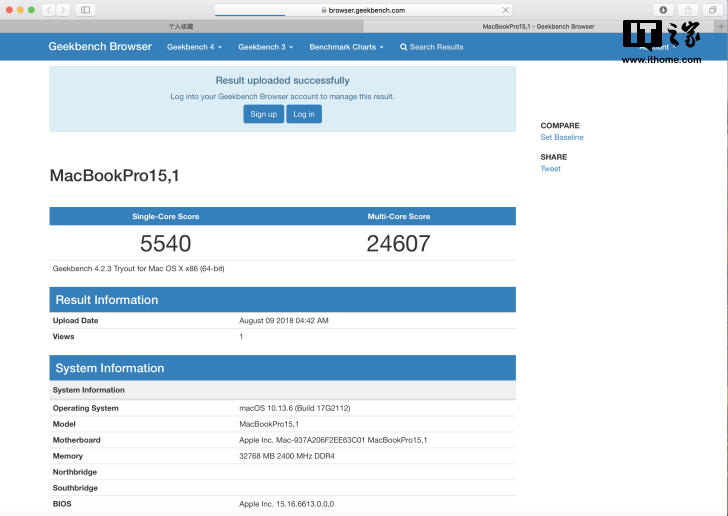Go back with Safari's back arrow
The width and height of the screenshot is (728, 516).
coord(49,10)
